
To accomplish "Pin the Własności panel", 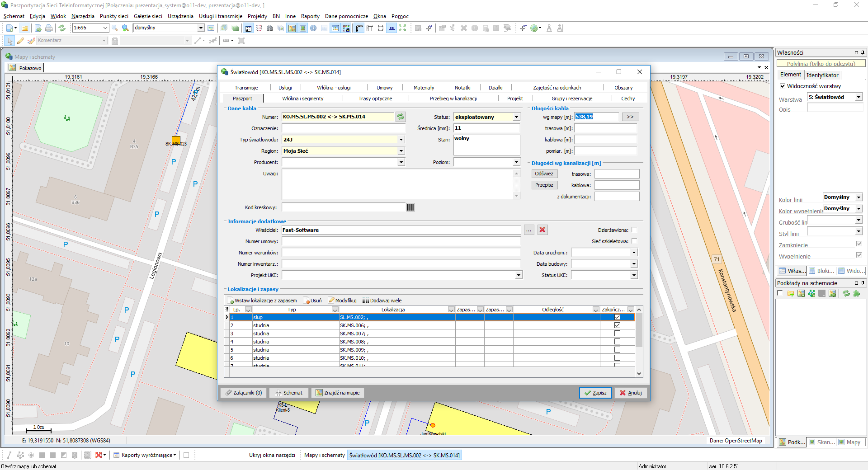I will 863,52.
